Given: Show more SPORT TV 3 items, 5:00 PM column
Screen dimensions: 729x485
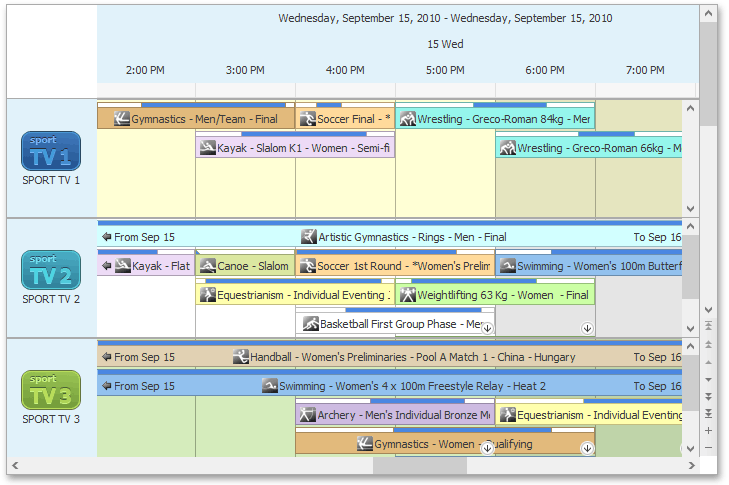Looking at the screenshot, I should 487,448.
